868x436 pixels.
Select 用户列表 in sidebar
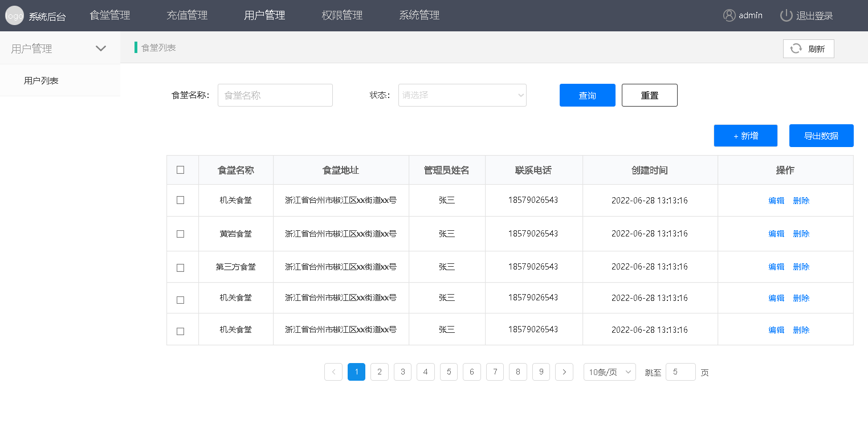[x=41, y=80]
